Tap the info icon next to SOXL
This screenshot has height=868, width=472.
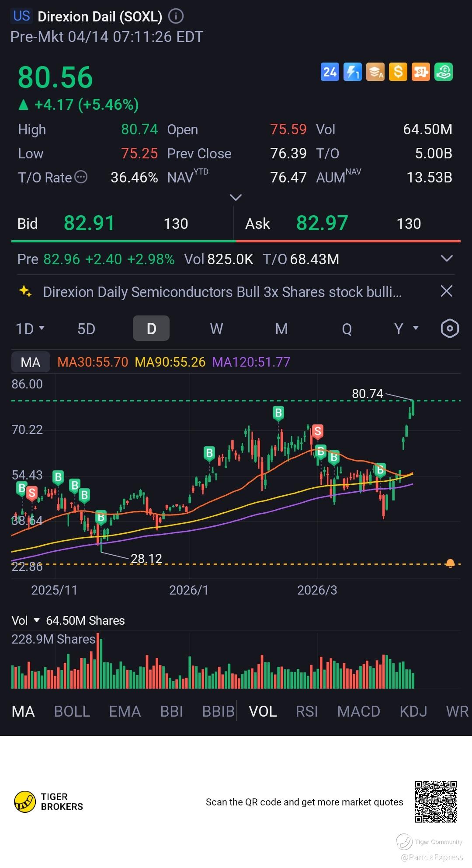coord(176,16)
